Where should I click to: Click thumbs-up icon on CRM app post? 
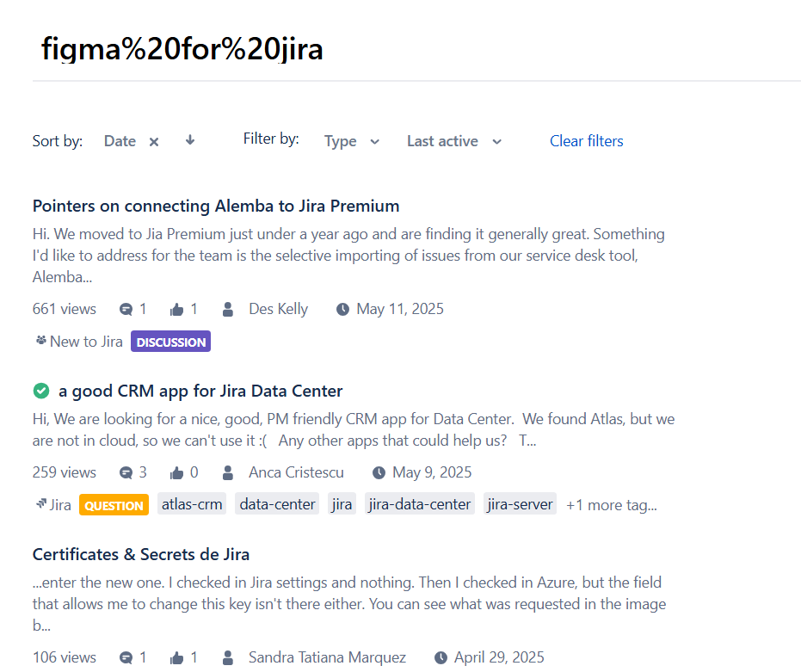pos(176,472)
